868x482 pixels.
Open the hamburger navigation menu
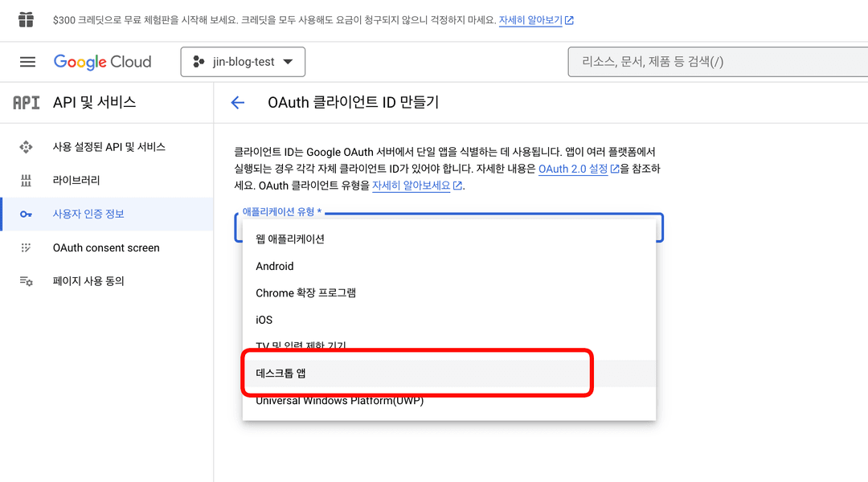tap(27, 62)
